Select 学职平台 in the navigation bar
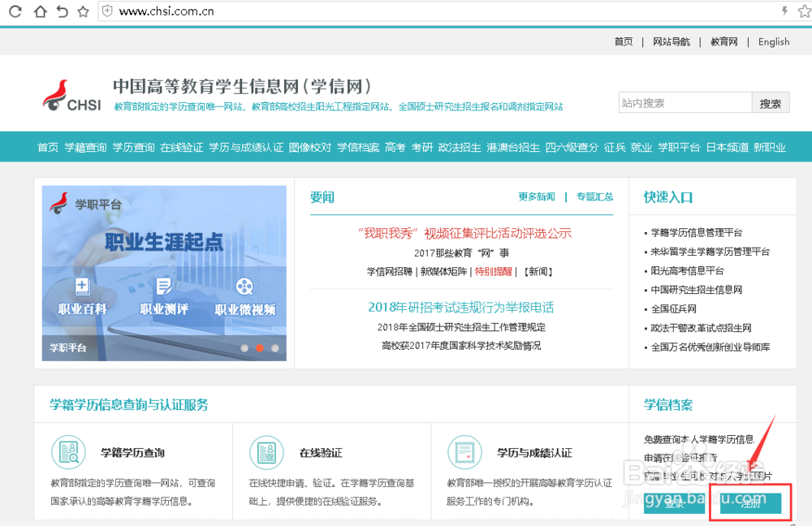Screen dimensions: 812x526 [679, 148]
